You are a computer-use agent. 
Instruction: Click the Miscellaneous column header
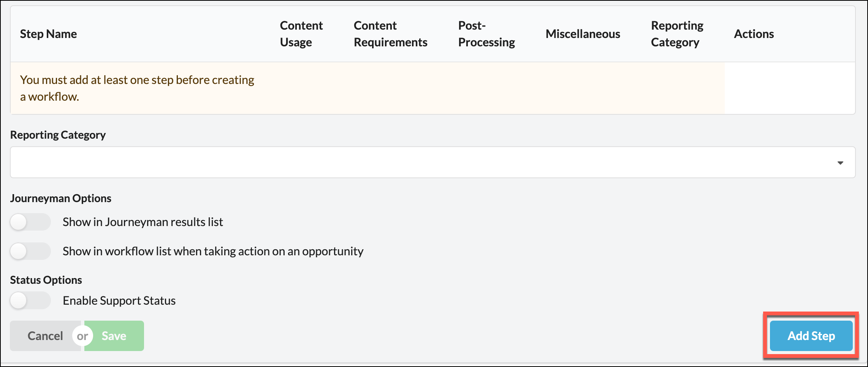click(583, 34)
